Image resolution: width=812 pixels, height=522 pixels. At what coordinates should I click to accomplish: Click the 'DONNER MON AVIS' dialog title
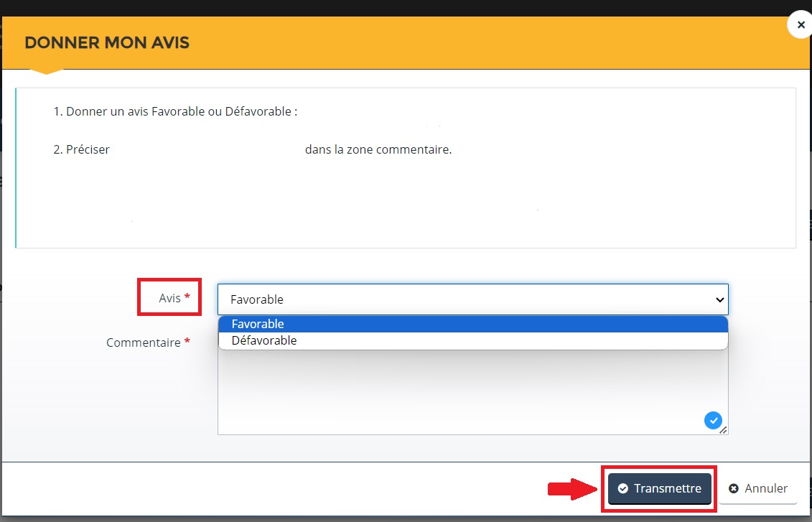(x=107, y=42)
